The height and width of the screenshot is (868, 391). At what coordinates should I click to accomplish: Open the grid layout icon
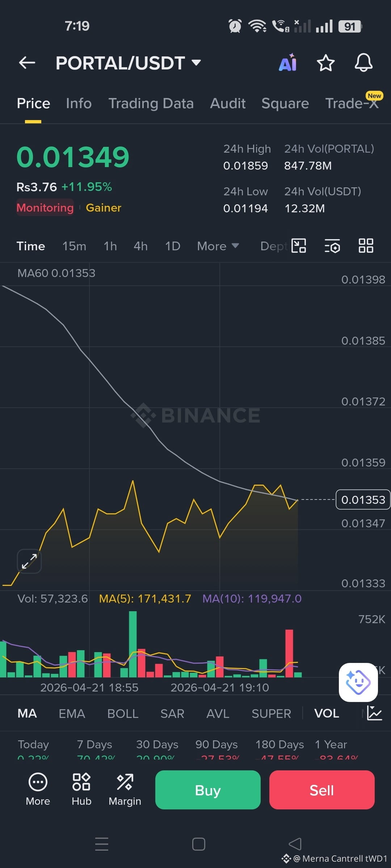click(x=366, y=246)
